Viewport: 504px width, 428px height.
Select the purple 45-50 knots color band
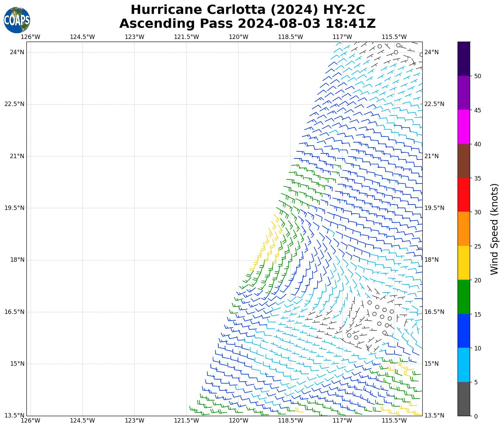click(x=463, y=93)
